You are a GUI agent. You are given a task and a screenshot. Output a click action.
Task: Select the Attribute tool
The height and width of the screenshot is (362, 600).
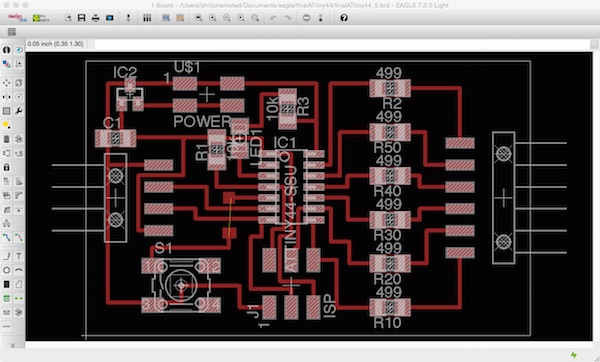point(18,312)
